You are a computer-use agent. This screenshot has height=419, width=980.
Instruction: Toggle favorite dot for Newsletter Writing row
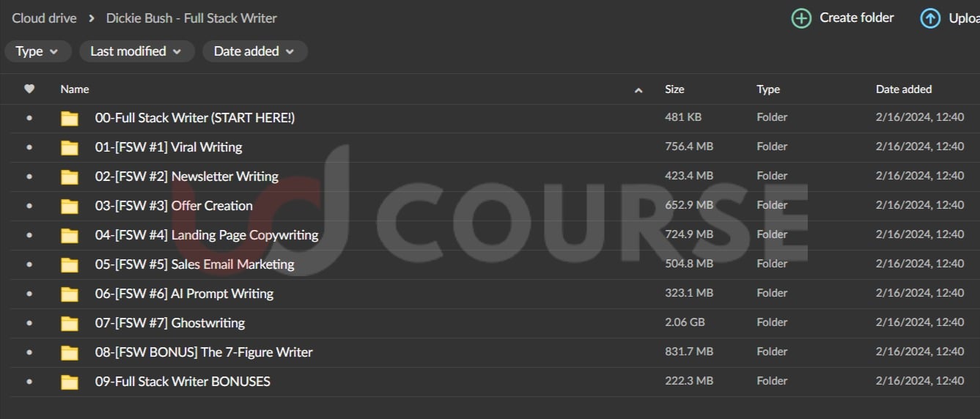point(29,177)
